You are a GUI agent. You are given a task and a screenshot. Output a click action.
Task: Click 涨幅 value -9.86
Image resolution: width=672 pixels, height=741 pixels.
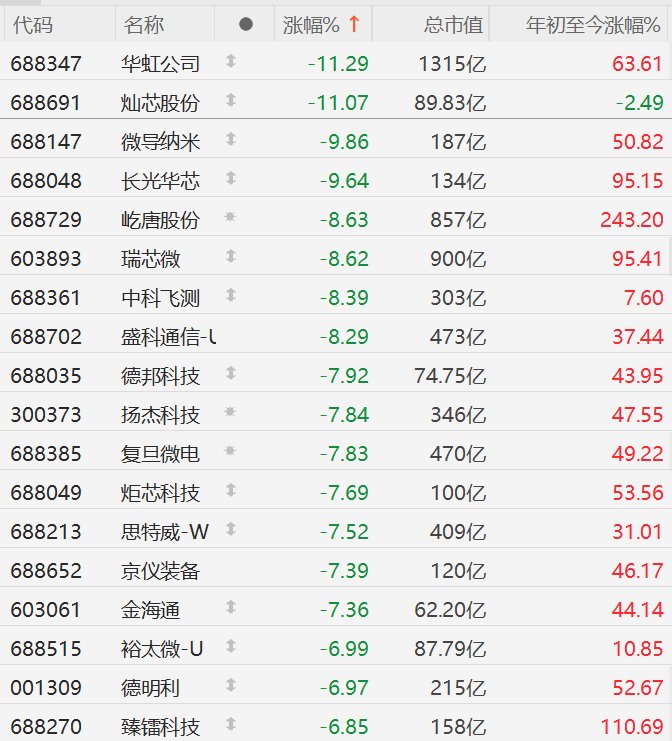pos(344,142)
